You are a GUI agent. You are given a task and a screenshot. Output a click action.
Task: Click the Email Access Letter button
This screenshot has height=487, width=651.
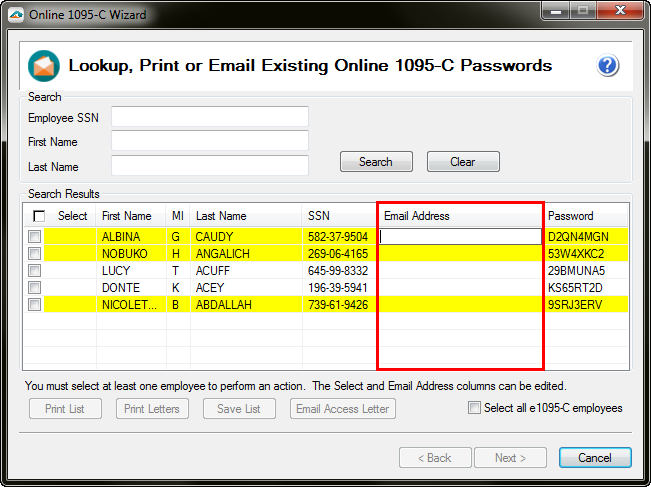343,409
